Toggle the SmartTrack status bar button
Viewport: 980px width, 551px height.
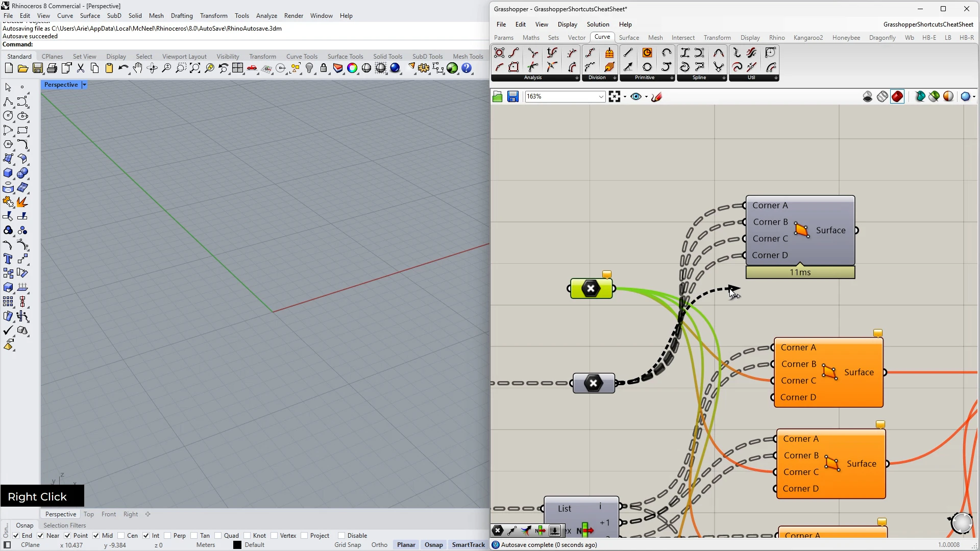click(468, 545)
